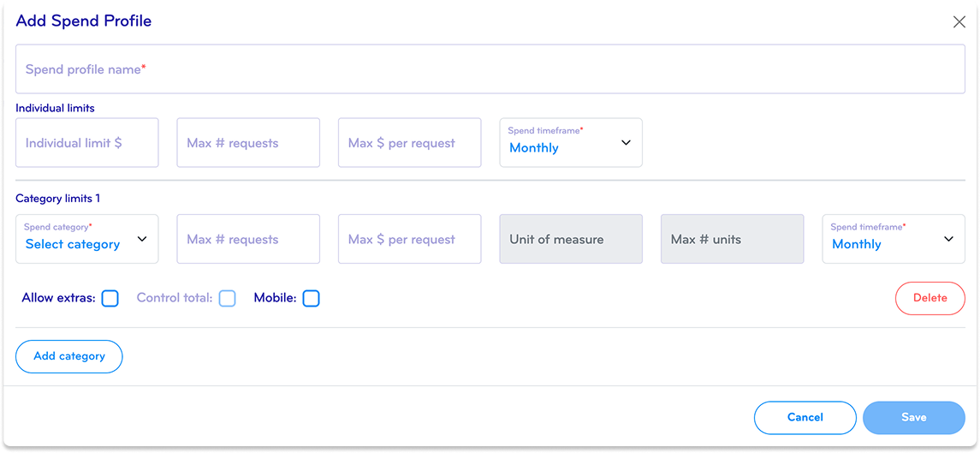
Task: Click the Add Spend Profile title
Action: point(84,21)
